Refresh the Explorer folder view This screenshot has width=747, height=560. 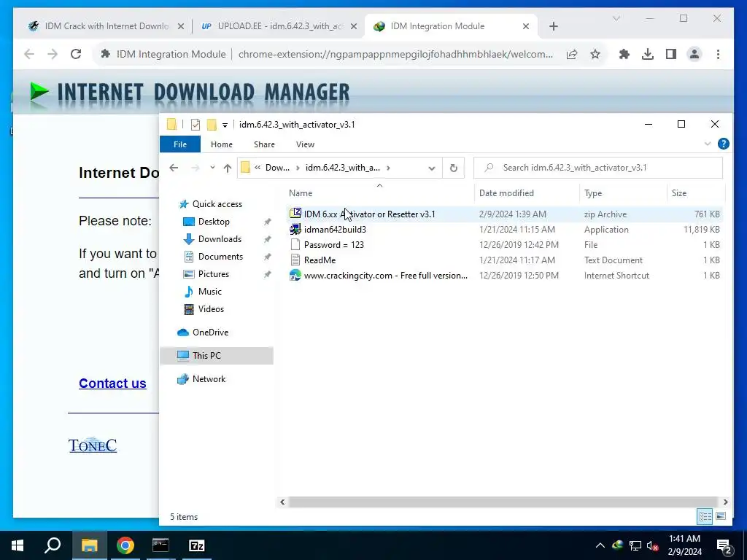click(x=454, y=168)
